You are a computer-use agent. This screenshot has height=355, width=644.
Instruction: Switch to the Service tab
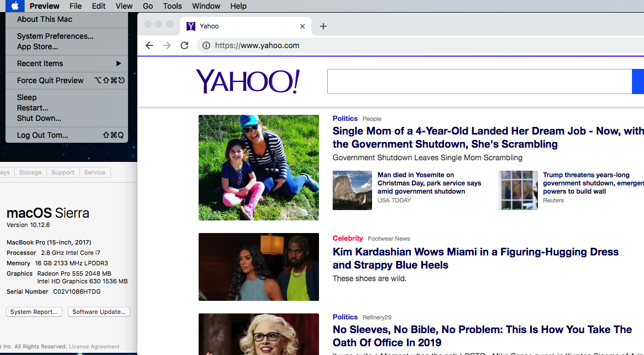pyautogui.click(x=95, y=172)
